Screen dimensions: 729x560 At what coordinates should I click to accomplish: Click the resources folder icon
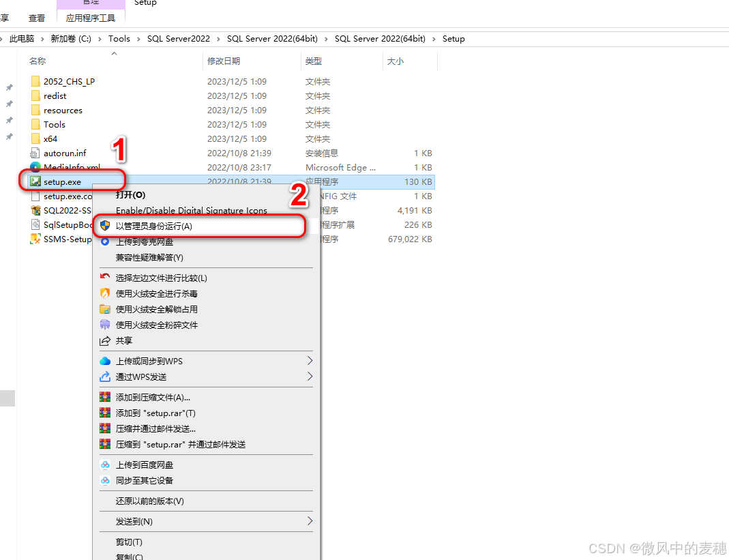tap(35, 110)
